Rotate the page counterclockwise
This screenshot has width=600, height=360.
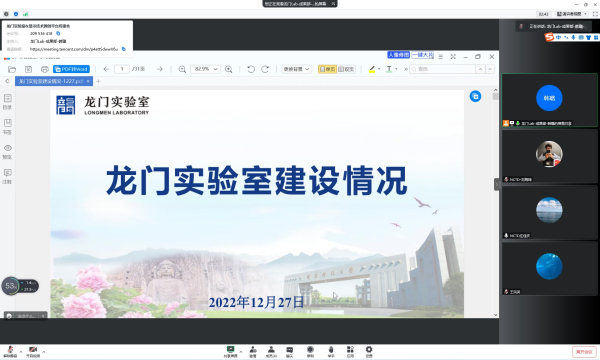[251, 69]
